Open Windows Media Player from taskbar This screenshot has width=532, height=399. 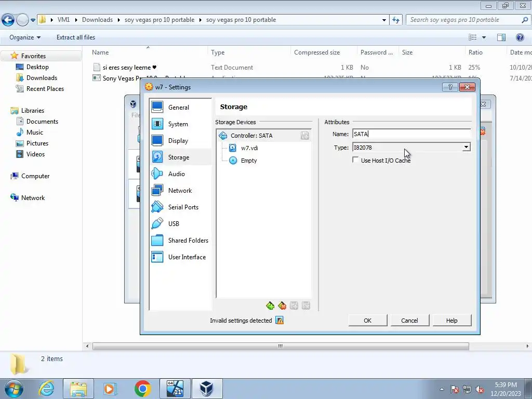(x=110, y=389)
